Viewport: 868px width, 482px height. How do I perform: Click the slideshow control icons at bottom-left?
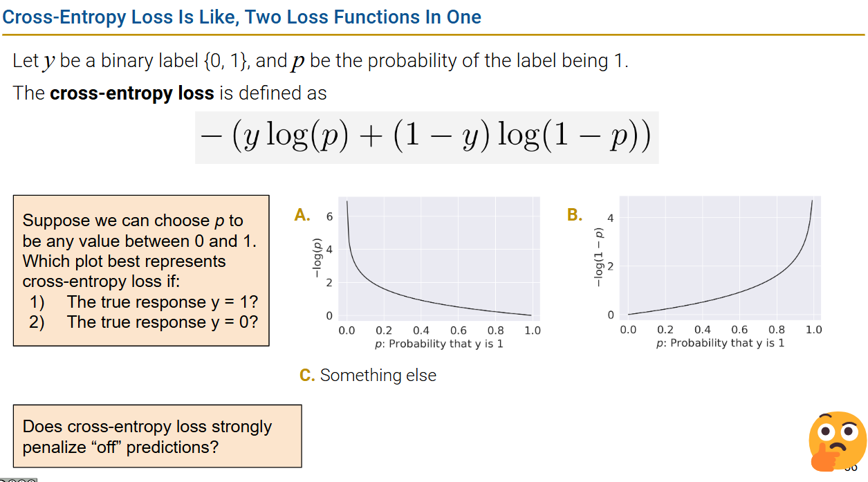(18, 479)
